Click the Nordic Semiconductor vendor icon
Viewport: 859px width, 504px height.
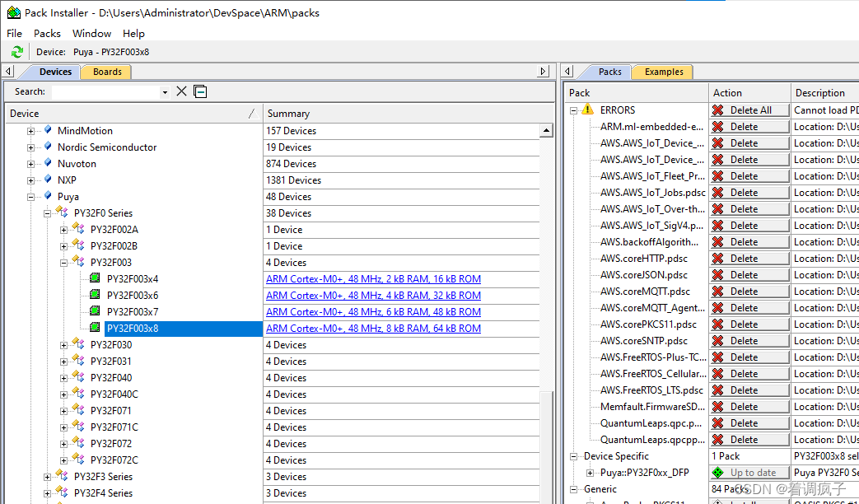pos(48,147)
